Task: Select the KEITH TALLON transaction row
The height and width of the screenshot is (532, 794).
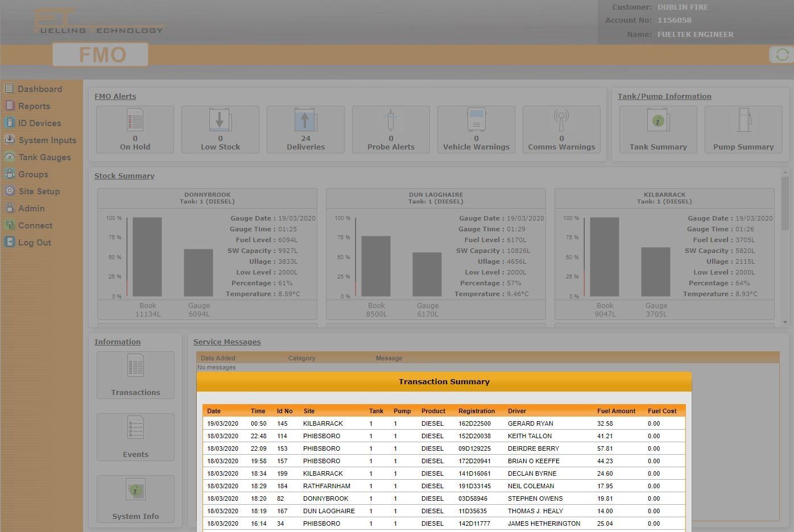Action: pyautogui.click(x=444, y=436)
